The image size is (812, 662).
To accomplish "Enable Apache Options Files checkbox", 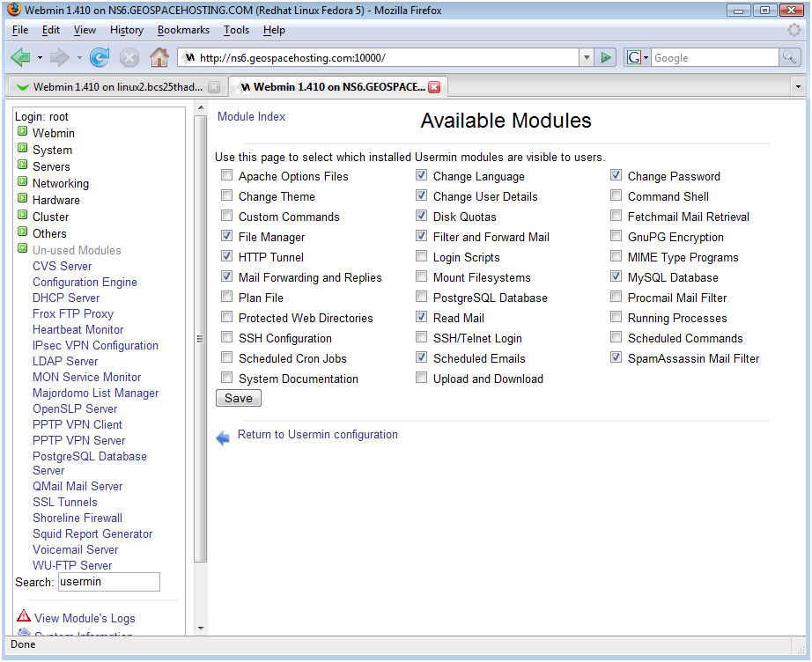I will 226,175.
